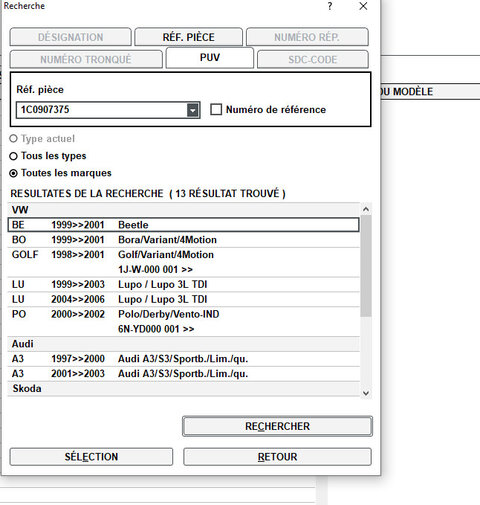Click the 1J-W-000 001 >> chassis line
Viewport: 480px width, 505px height.
[155, 269]
